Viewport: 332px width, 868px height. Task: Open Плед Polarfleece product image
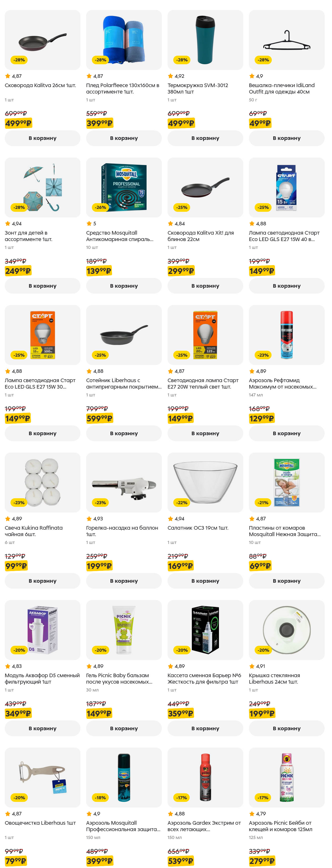coord(124,40)
